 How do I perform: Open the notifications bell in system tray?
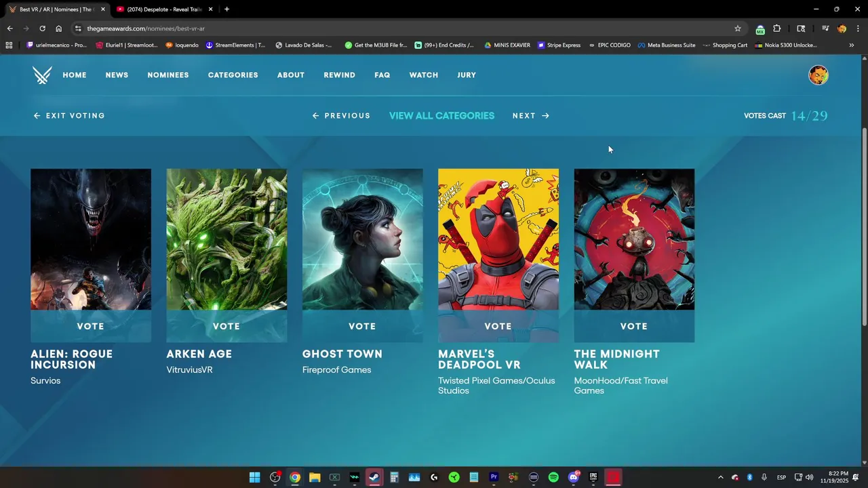(x=856, y=477)
